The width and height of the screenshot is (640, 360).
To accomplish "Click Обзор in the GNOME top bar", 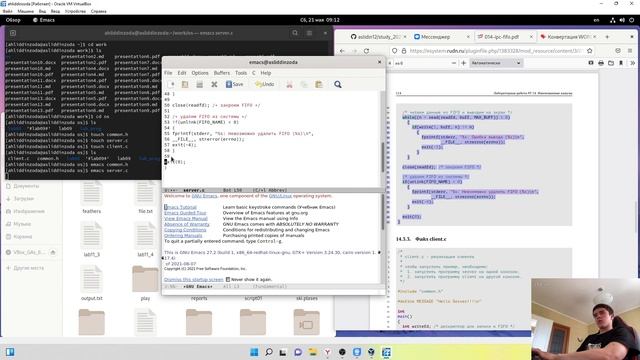I will click(x=13, y=20).
